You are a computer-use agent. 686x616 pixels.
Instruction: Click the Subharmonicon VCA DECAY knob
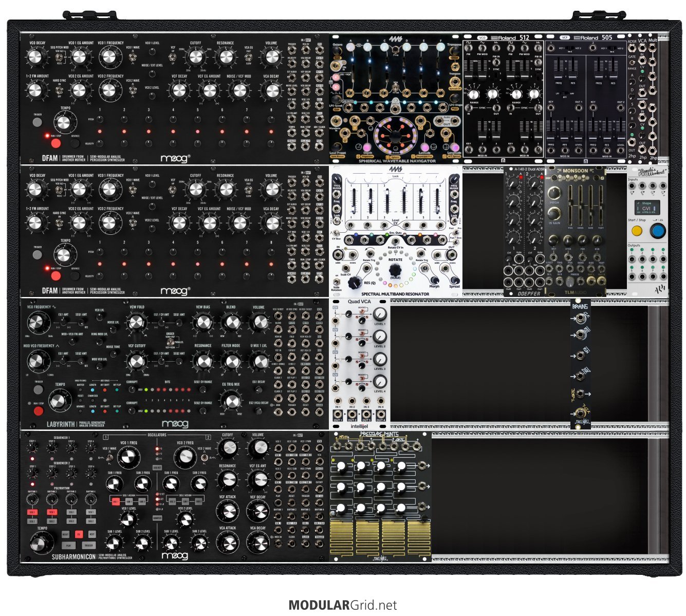(257, 542)
